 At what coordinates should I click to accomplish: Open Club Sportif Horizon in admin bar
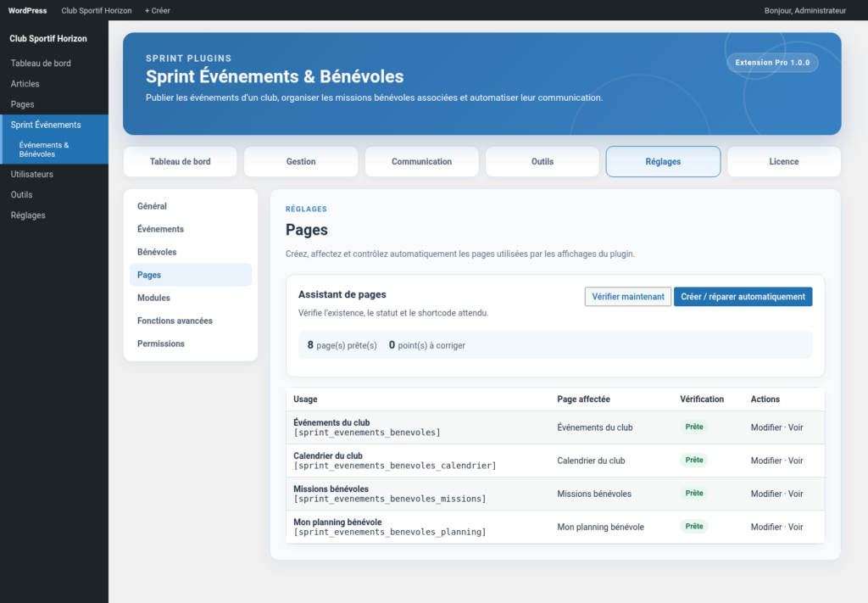click(97, 10)
